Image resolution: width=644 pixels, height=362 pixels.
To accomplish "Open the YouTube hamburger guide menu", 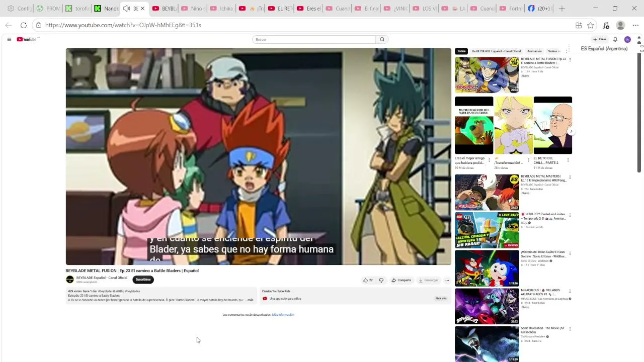I will 9,39.
